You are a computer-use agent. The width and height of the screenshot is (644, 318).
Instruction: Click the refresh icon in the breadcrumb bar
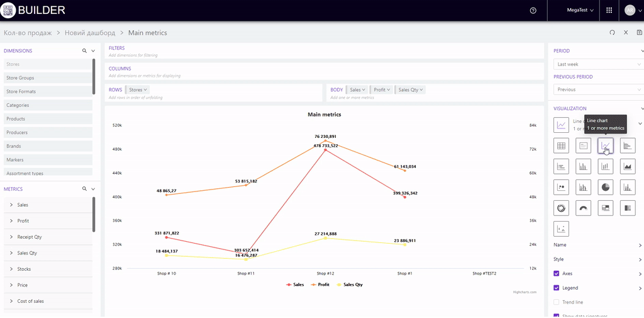click(612, 33)
